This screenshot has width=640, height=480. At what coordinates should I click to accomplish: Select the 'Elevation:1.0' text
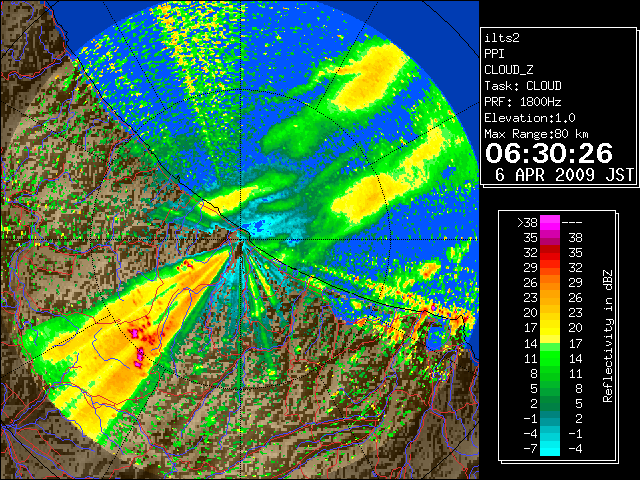530,118
